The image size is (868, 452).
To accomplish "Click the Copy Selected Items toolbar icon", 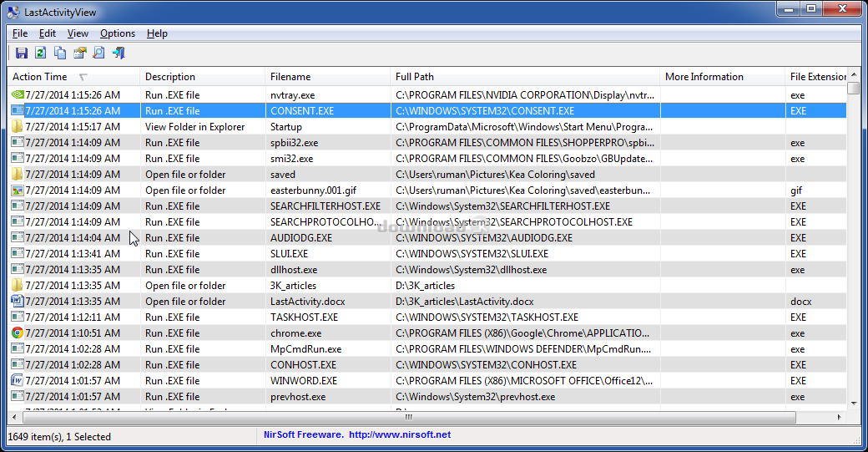I will [x=60, y=53].
